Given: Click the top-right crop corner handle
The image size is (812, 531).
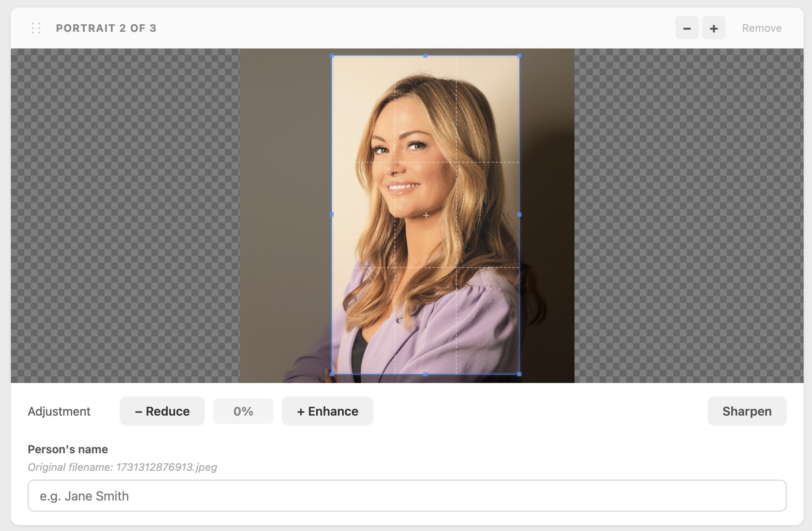Looking at the screenshot, I should coord(519,56).
